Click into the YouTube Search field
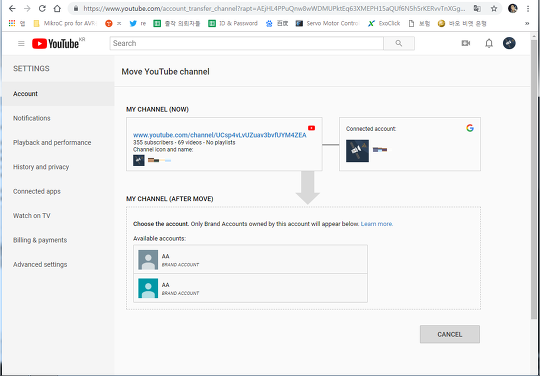The width and height of the screenshot is (540, 376). 247,43
